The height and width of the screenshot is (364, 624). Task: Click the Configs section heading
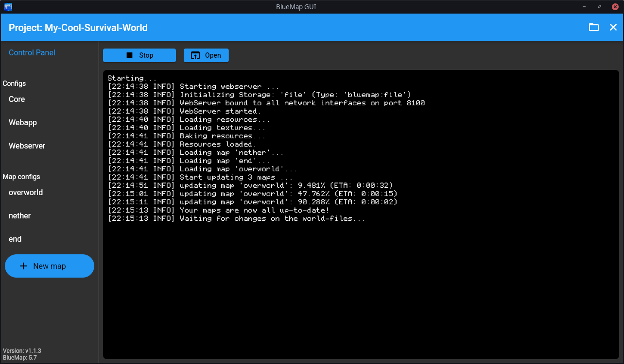coord(14,83)
